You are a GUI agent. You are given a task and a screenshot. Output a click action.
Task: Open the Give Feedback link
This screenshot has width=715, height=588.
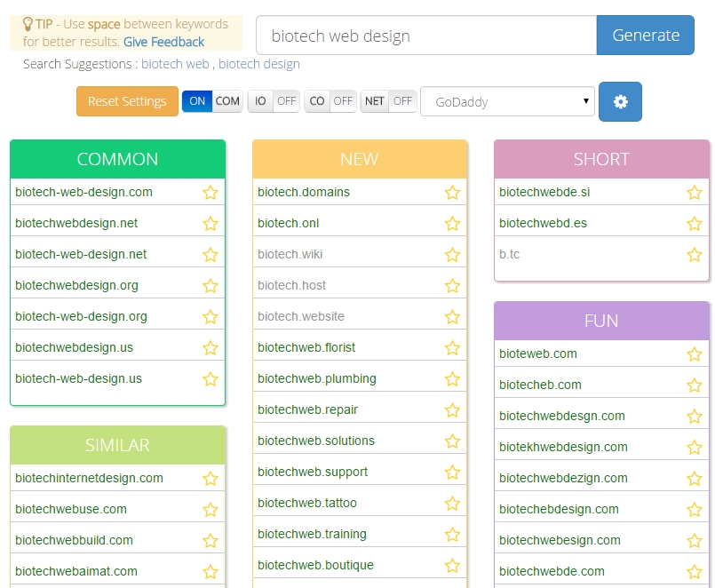163,42
